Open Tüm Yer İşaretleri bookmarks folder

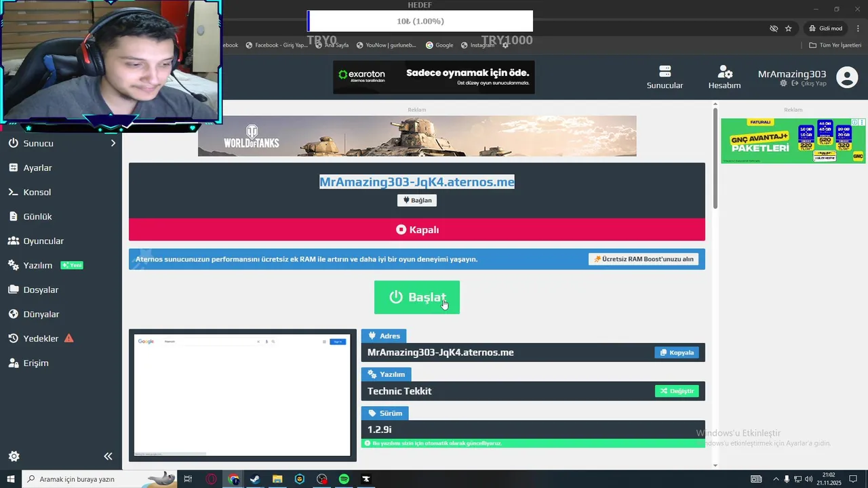coord(835,45)
